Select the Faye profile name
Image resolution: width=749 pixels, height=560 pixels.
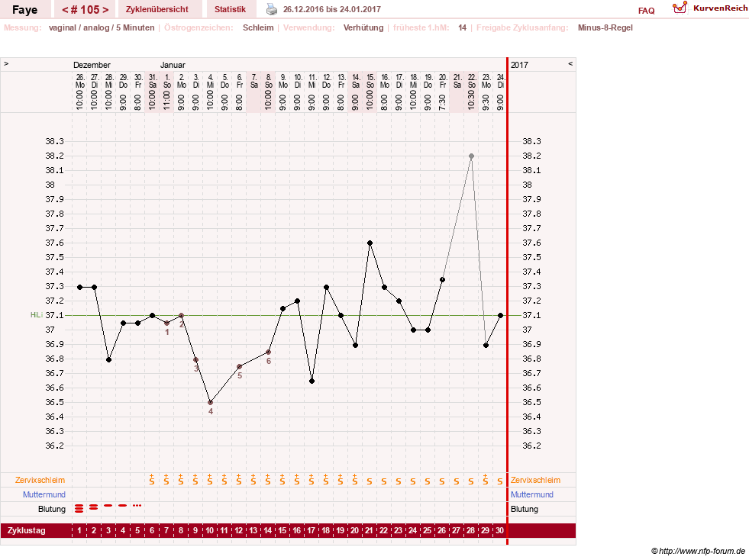click(25, 10)
